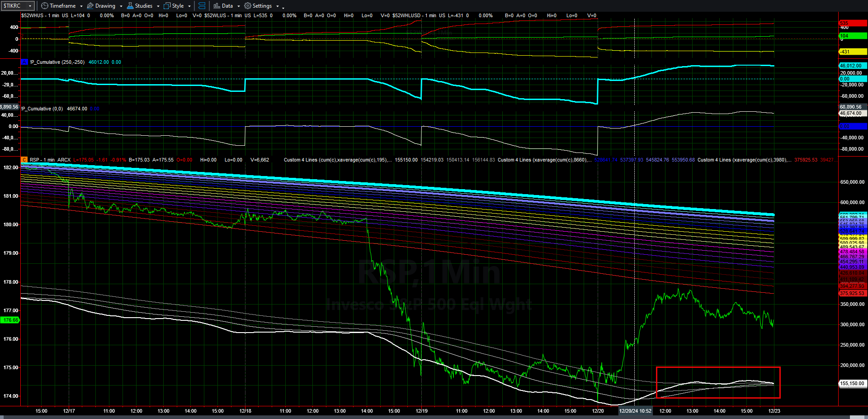Expand the Settings dropdown arrow

click(277, 6)
